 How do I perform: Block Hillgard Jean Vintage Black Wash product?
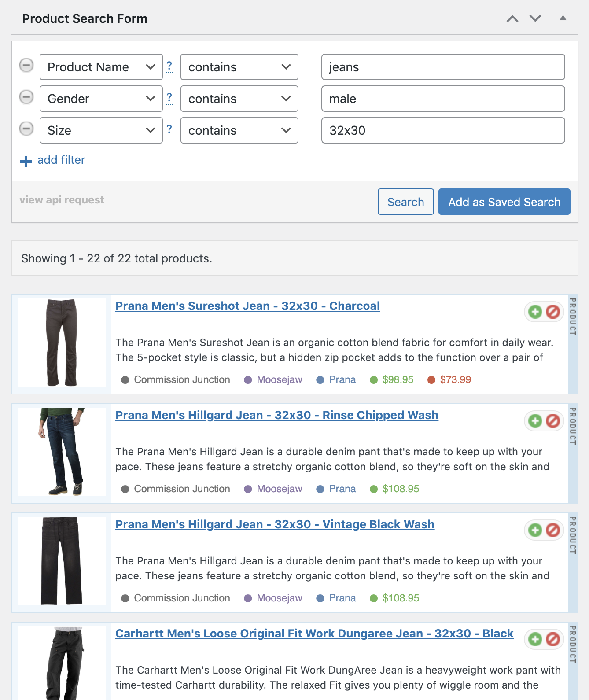(x=553, y=530)
